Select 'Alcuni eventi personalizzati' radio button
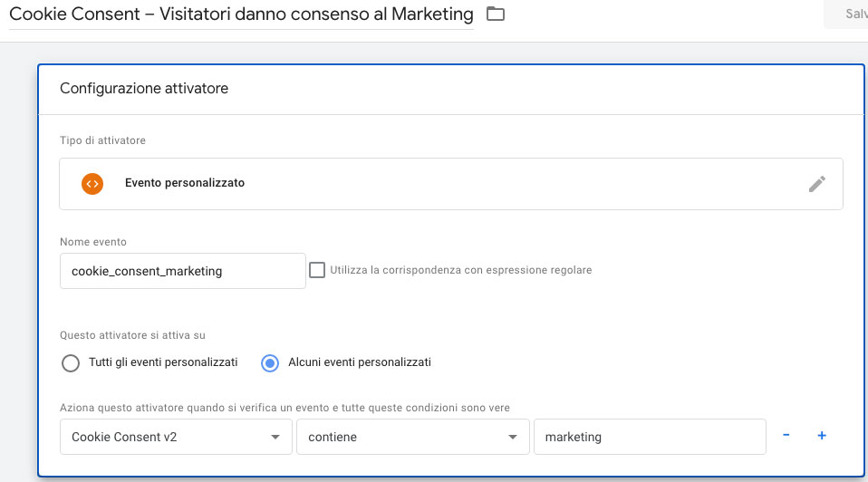868x482 pixels. coord(270,363)
